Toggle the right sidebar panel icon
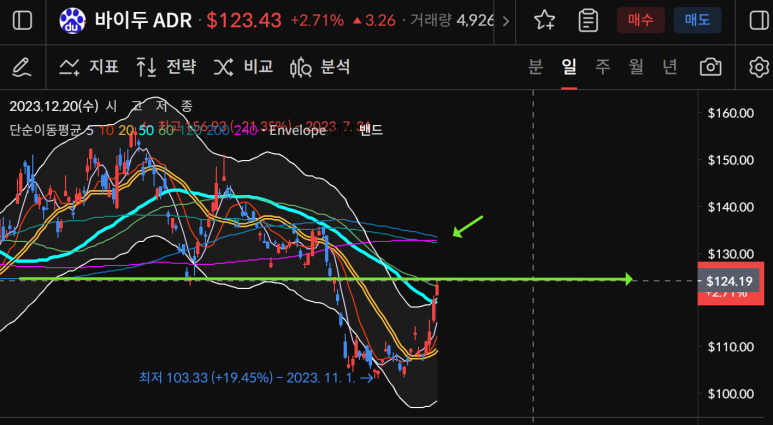Image resolution: width=773 pixels, height=425 pixels. tap(758, 21)
